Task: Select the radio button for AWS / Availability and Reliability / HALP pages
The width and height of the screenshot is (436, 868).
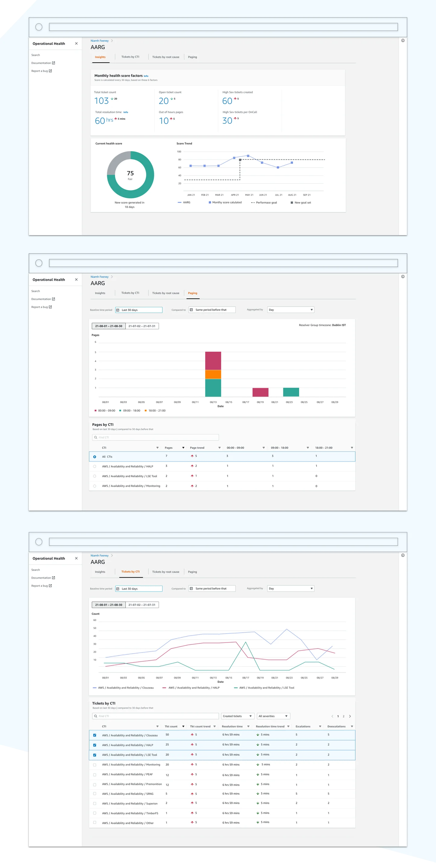Action: [x=94, y=467]
